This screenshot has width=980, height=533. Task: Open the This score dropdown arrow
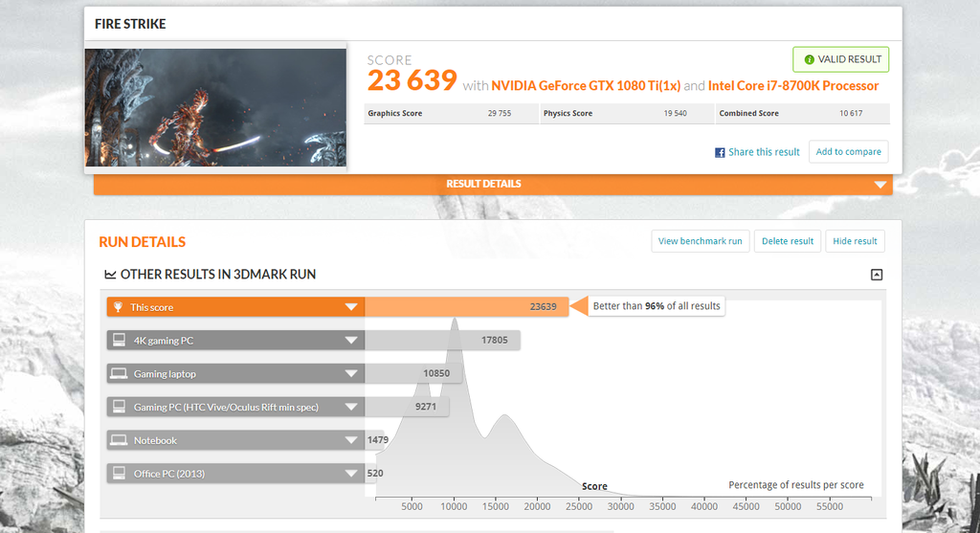click(x=351, y=307)
